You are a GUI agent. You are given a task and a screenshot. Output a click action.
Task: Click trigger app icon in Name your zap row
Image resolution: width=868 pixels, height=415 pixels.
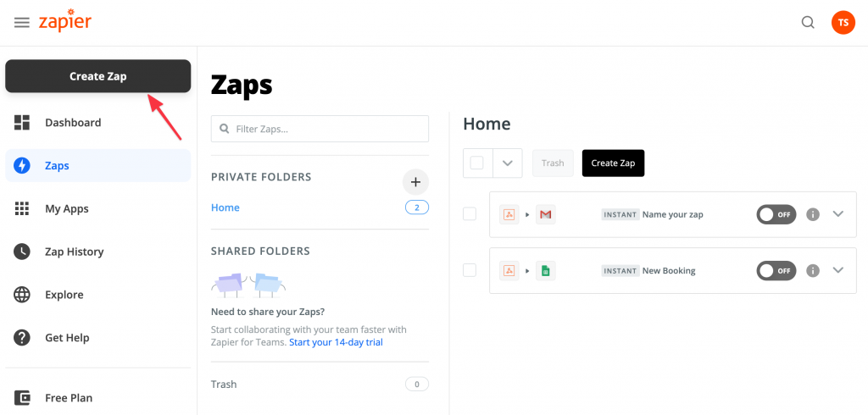tap(509, 214)
